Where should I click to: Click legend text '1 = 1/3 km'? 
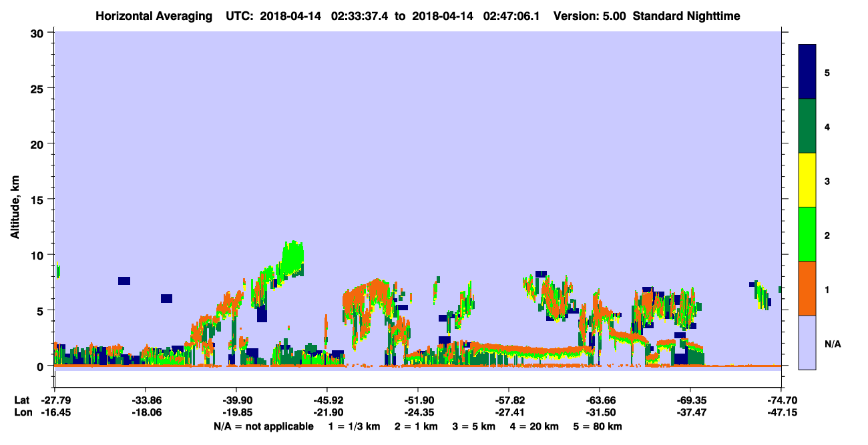(x=354, y=426)
